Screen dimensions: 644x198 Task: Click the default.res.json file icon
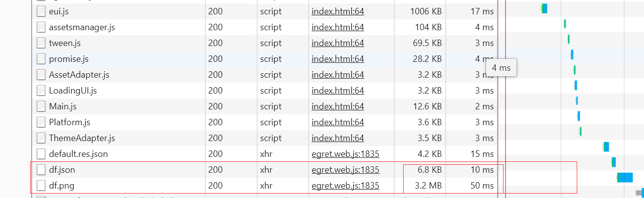pyautogui.click(x=41, y=154)
